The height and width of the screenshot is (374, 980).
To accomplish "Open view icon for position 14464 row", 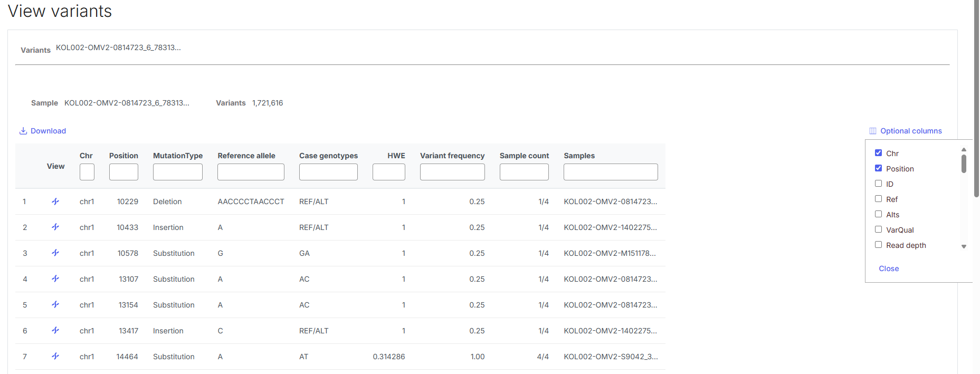I will click(55, 357).
